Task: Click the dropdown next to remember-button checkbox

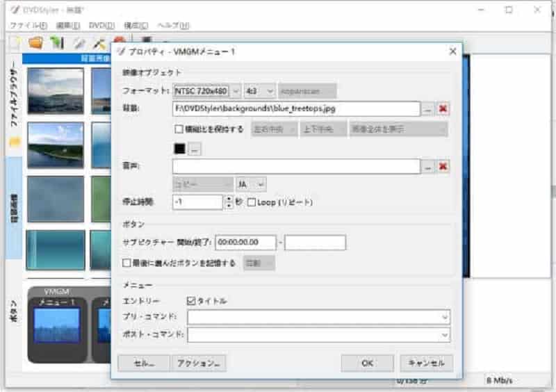Action: (259, 263)
